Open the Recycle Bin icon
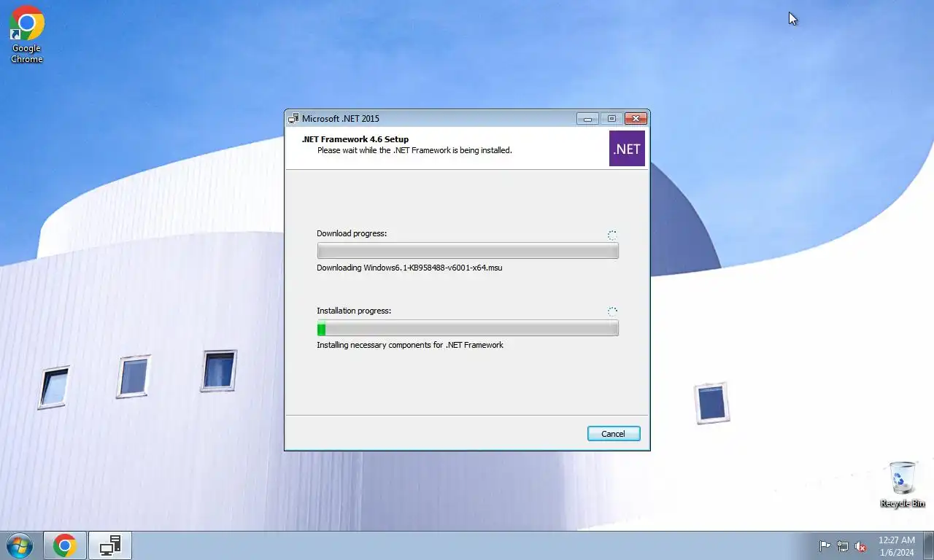934x560 pixels. pyautogui.click(x=903, y=484)
